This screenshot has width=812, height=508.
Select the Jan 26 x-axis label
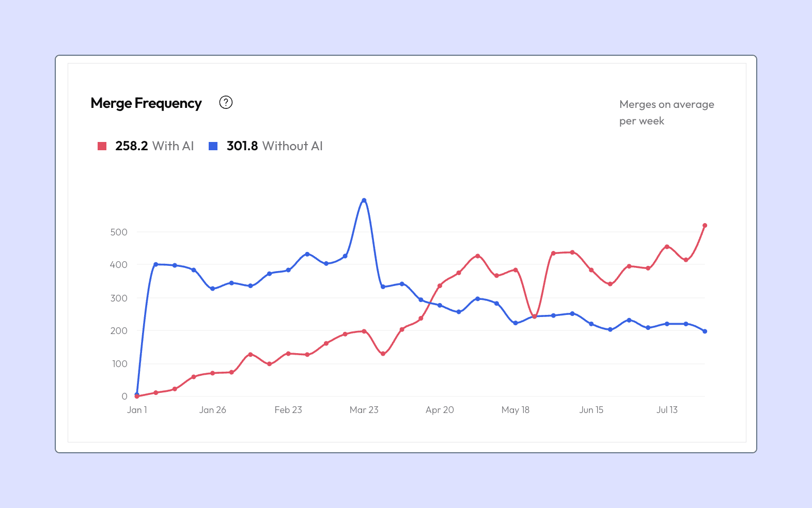coord(213,410)
